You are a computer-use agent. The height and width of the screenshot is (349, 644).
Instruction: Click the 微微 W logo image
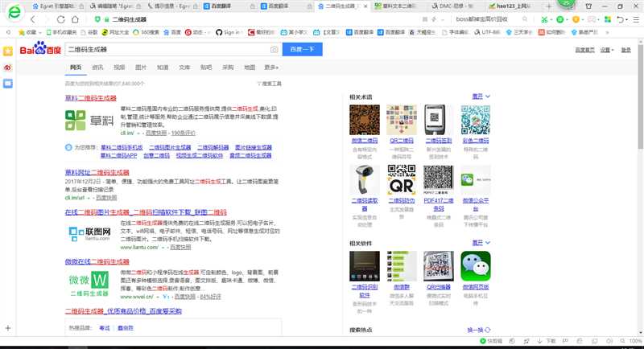[89, 283]
